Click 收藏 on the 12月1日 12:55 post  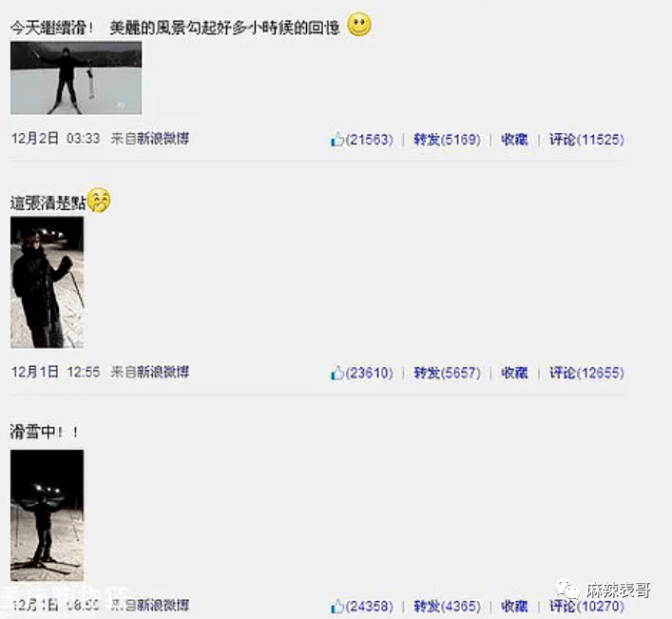[x=514, y=373]
